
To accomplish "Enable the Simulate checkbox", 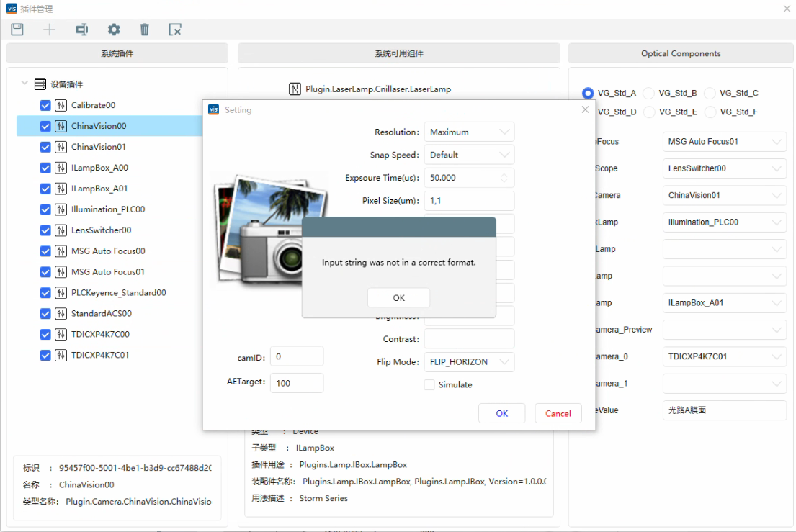I will tap(429, 384).
